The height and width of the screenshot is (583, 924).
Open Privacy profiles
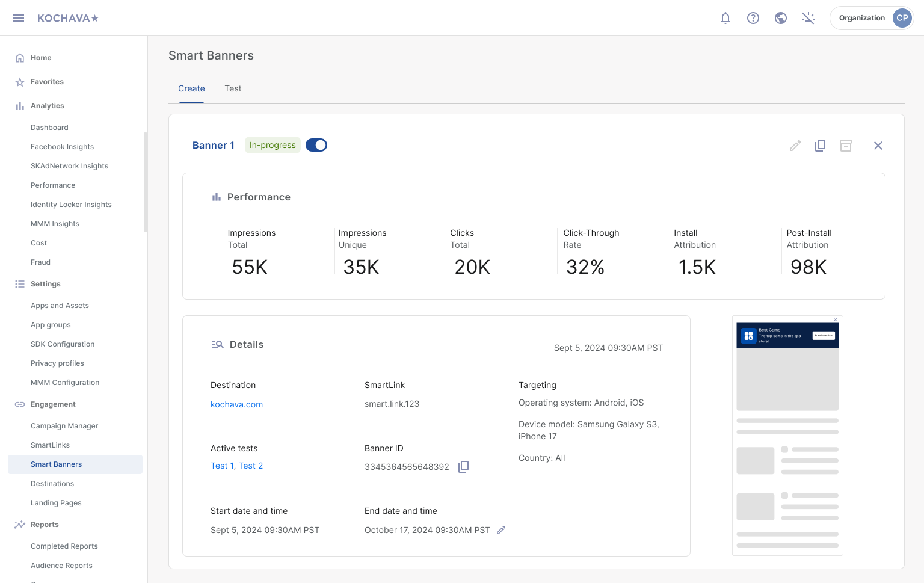tap(57, 363)
